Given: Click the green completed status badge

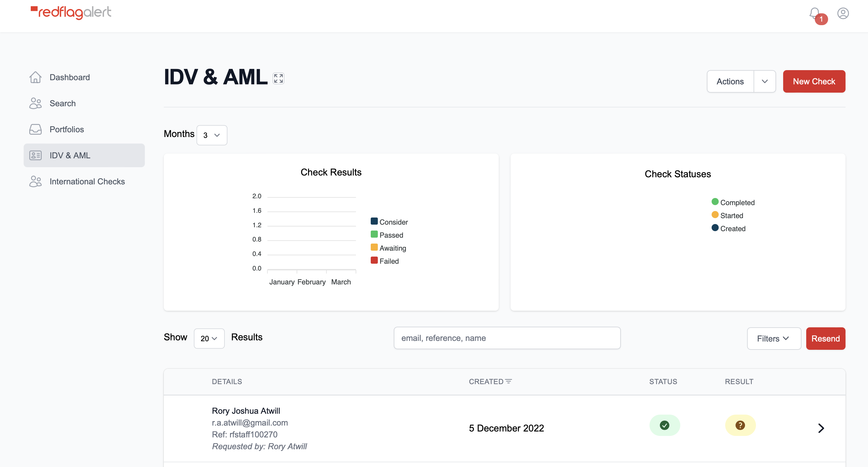Looking at the screenshot, I should [665, 425].
